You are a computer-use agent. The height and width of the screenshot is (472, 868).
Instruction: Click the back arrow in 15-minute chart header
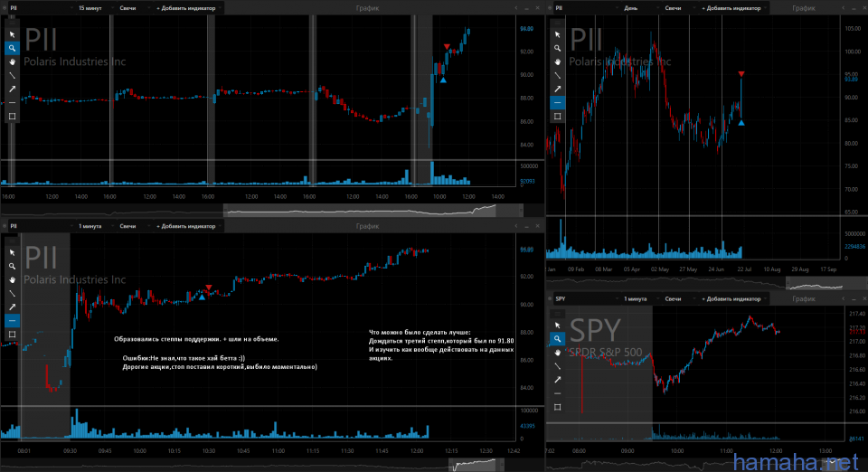click(x=516, y=8)
